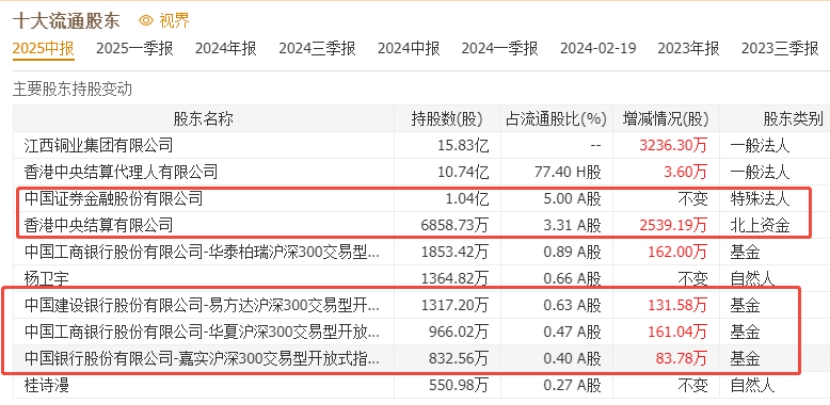Click the 6858.73万 holdings cell
The height and width of the screenshot is (405, 830).
455,226
